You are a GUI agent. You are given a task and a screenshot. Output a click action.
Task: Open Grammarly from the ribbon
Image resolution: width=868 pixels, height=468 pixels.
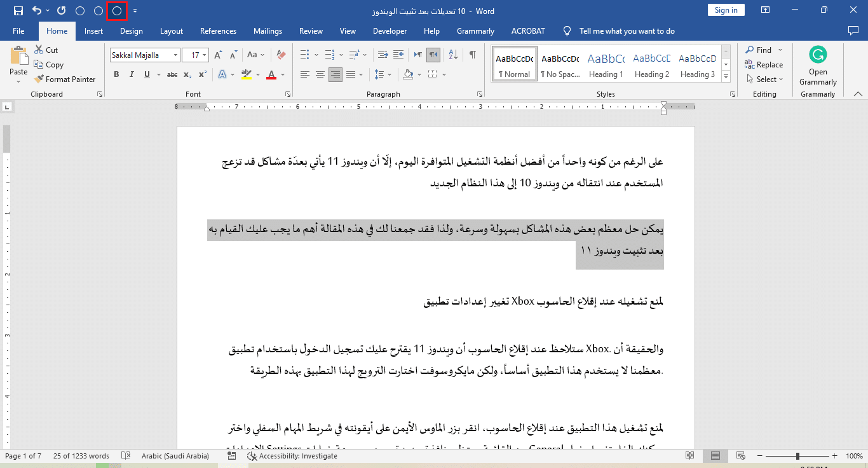818,65
